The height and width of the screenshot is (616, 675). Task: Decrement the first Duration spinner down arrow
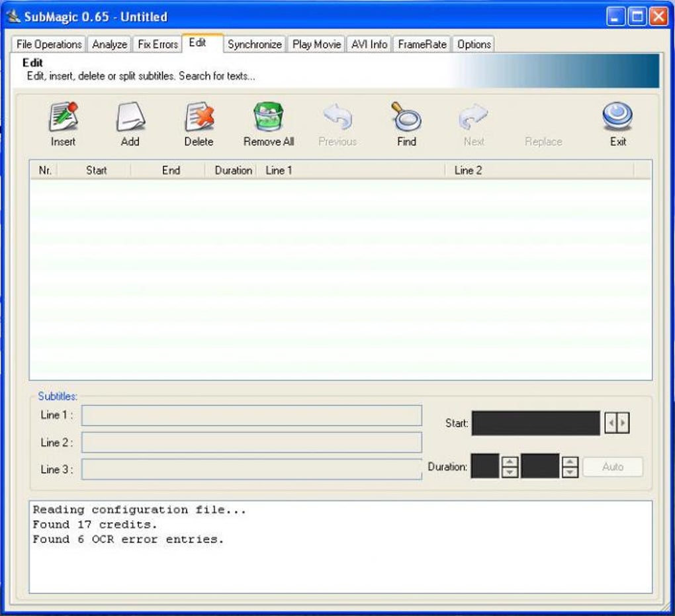pos(510,472)
